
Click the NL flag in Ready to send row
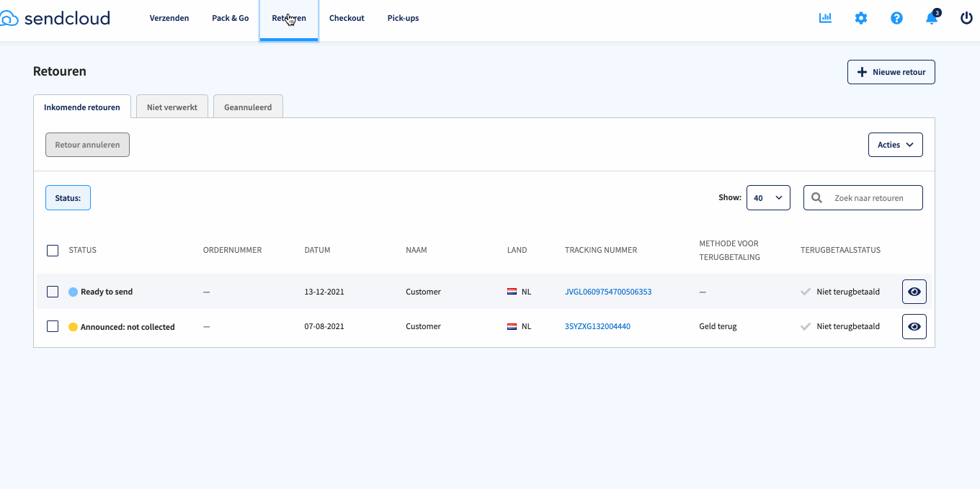tap(512, 292)
